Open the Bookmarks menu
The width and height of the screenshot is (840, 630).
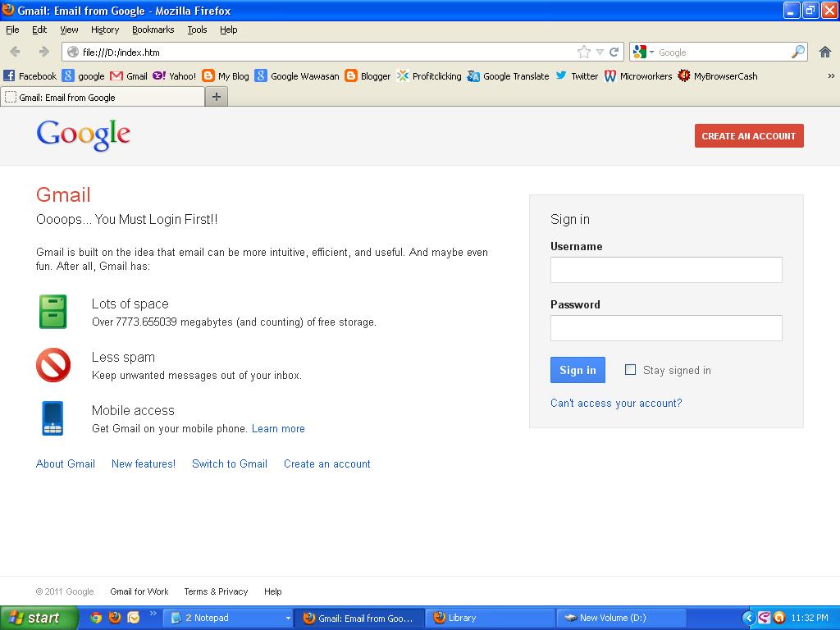[x=153, y=30]
